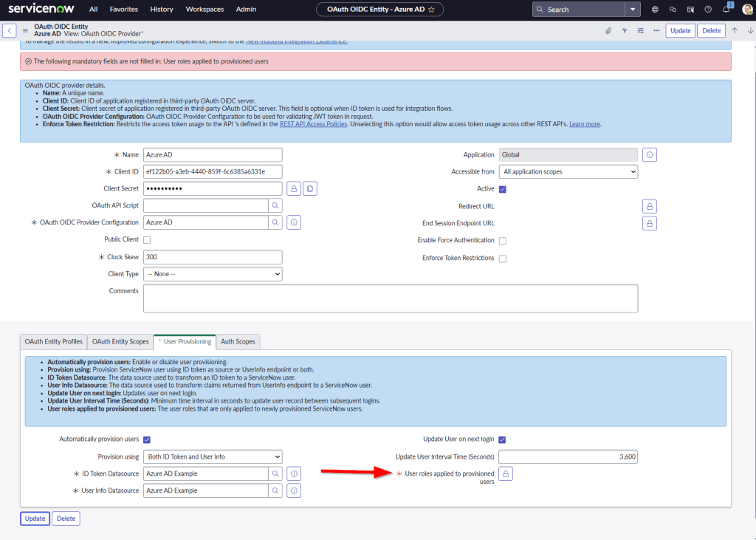Expand the Accessible from dropdown

[568, 171]
